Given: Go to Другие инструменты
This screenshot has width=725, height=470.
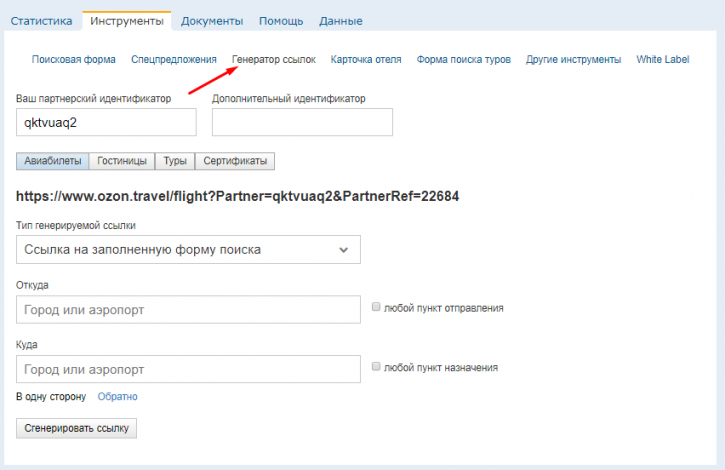Looking at the screenshot, I should (x=573, y=59).
